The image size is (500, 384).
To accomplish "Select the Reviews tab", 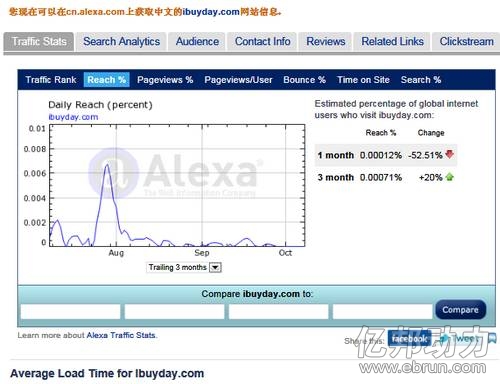I will tap(326, 42).
